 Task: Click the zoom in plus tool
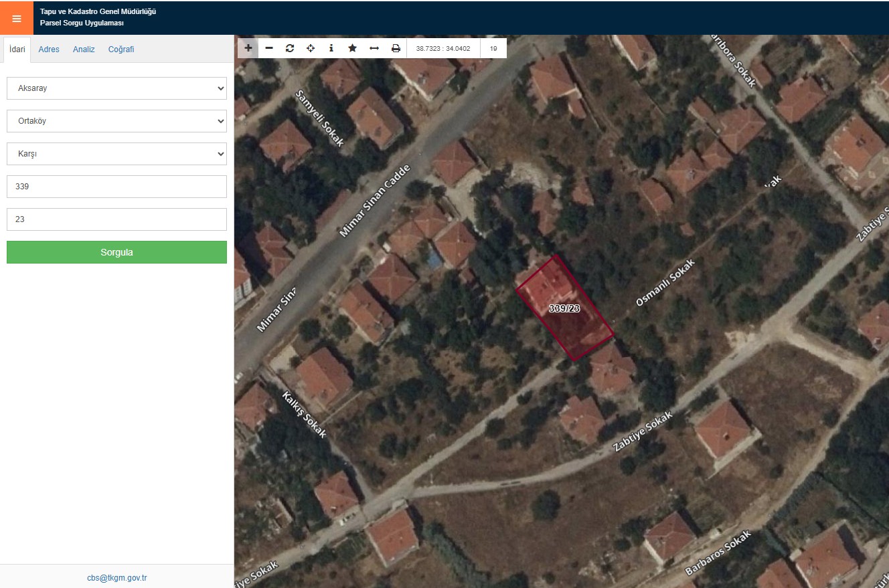tap(248, 48)
